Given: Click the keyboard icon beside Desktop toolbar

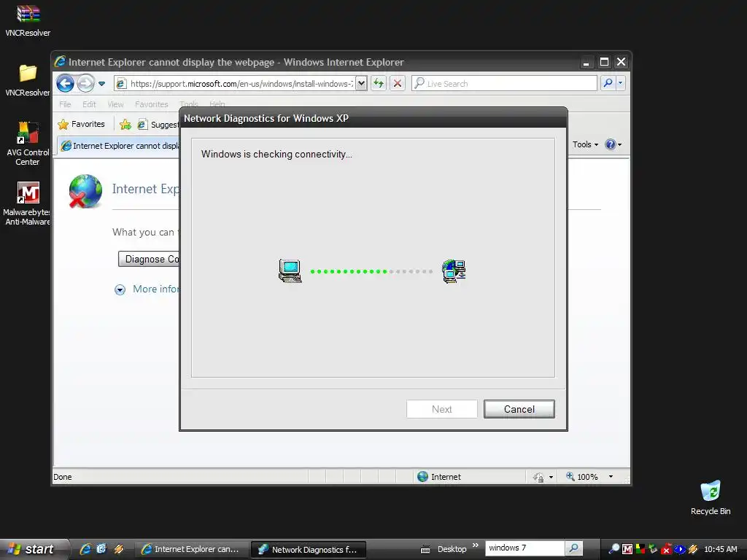Looking at the screenshot, I should pos(425,550).
